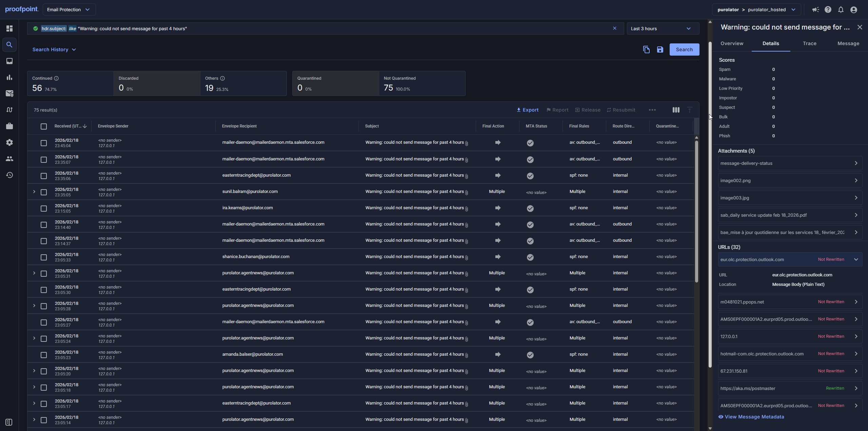Open the settings gear in sidebar
Screen dimensions: 868x431
tap(9, 142)
